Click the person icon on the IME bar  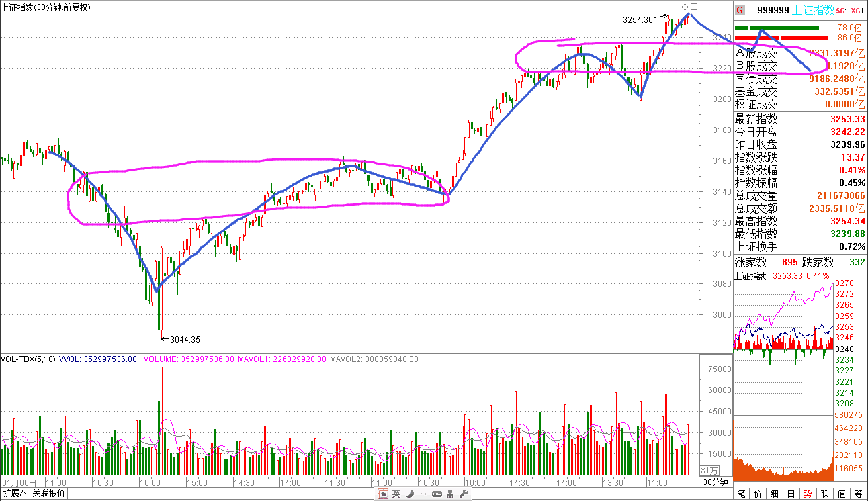coord(450,494)
